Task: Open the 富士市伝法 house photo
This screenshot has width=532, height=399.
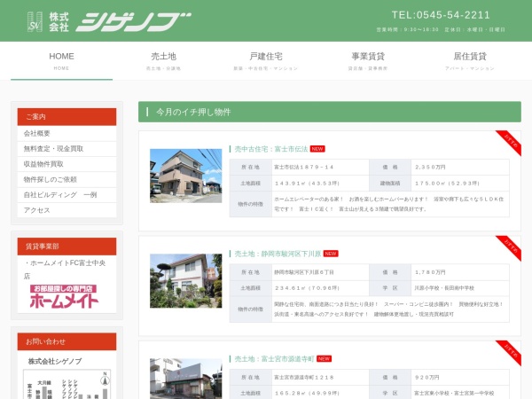Action: 186,176
